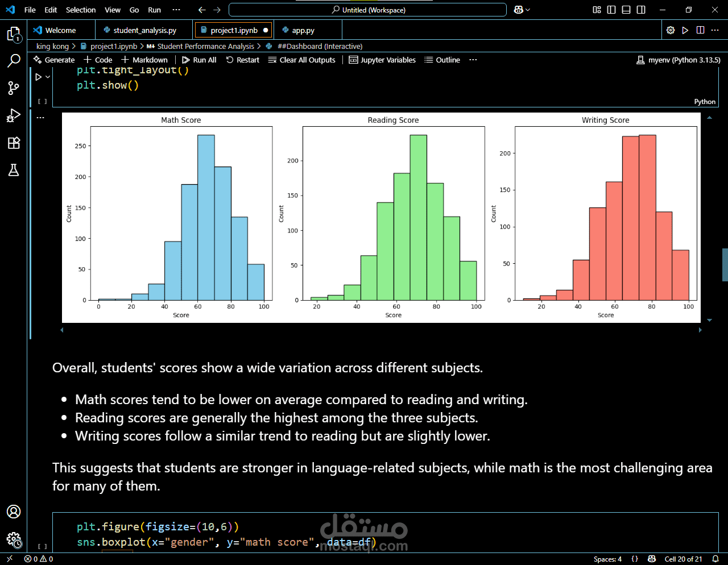Change indentation via Spaces: 4
This screenshot has height=565, width=728.
pos(607,559)
